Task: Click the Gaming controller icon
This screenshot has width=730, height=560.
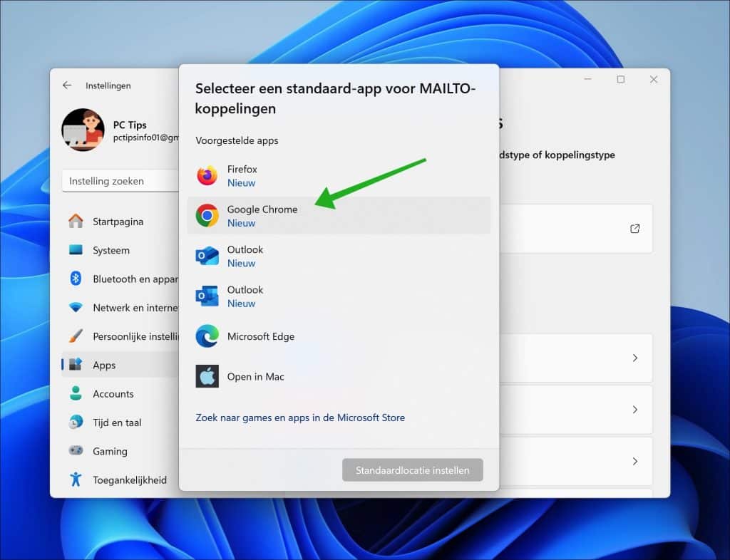Action: 76,451
